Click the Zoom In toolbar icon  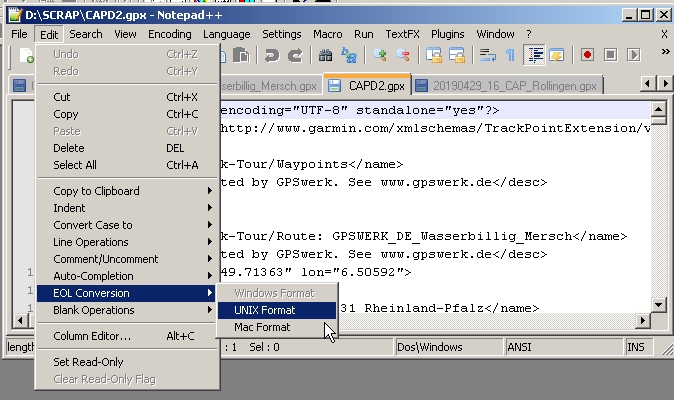[x=380, y=56]
